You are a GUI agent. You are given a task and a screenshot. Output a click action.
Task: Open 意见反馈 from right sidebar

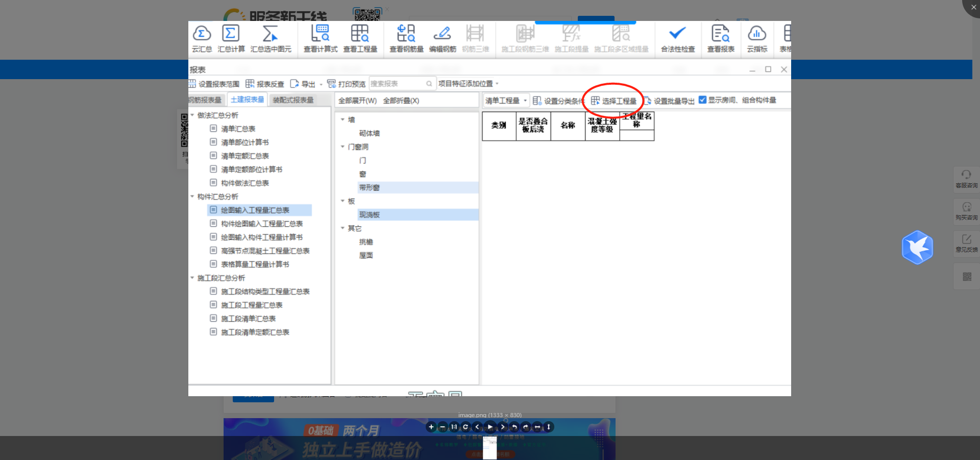click(x=966, y=243)
